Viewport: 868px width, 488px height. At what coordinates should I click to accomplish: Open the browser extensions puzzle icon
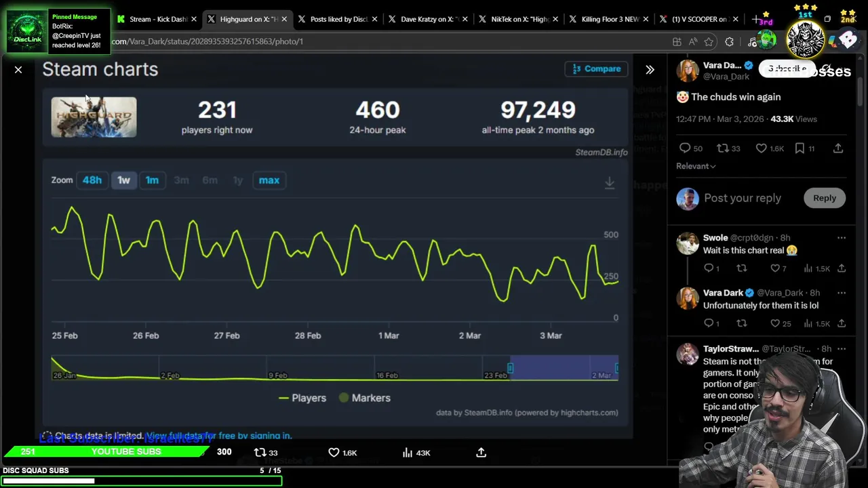coord(729,42)
